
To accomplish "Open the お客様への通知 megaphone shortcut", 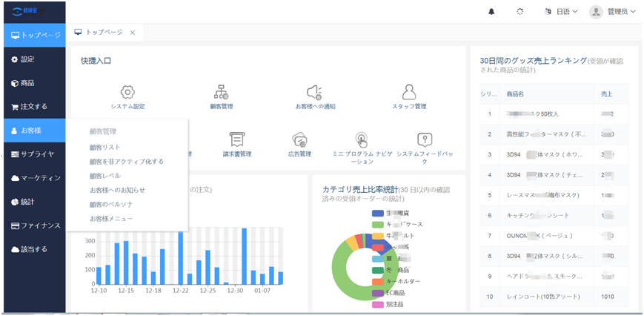I will [x=315, y=92].
